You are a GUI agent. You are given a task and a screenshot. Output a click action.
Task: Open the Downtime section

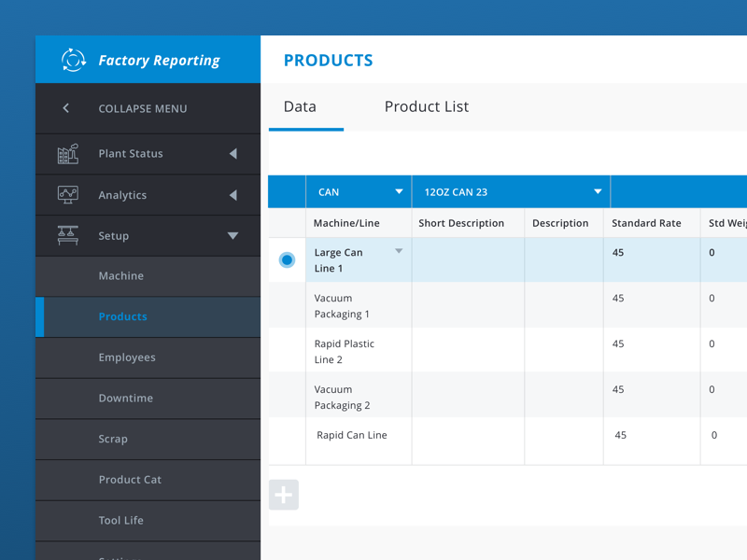[125, 398]
